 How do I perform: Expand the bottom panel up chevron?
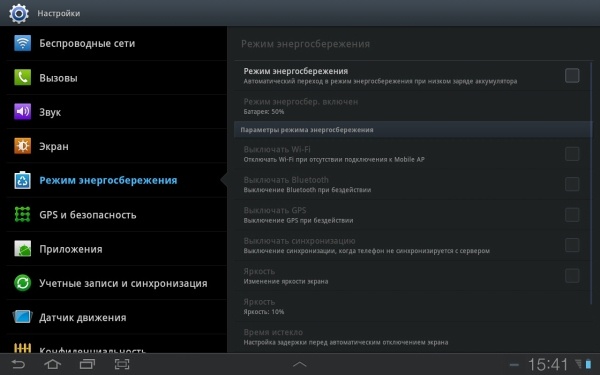pos(300,364)
